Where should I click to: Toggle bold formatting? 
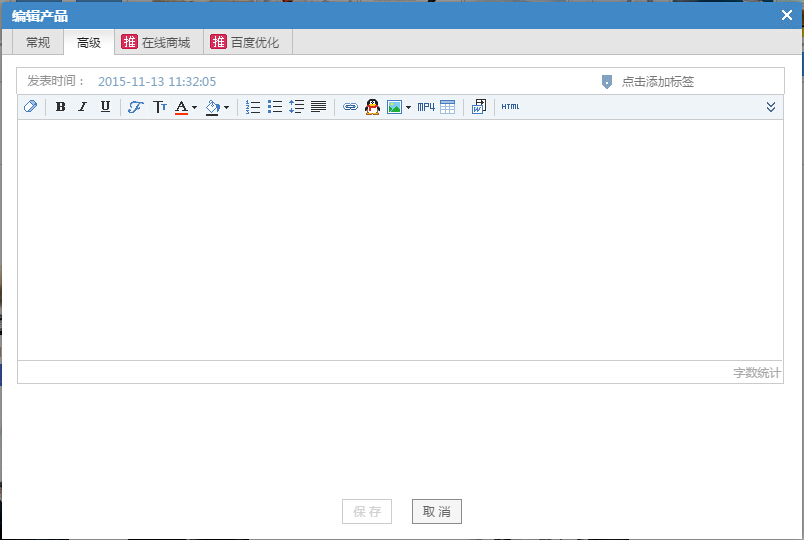point(60,107)
